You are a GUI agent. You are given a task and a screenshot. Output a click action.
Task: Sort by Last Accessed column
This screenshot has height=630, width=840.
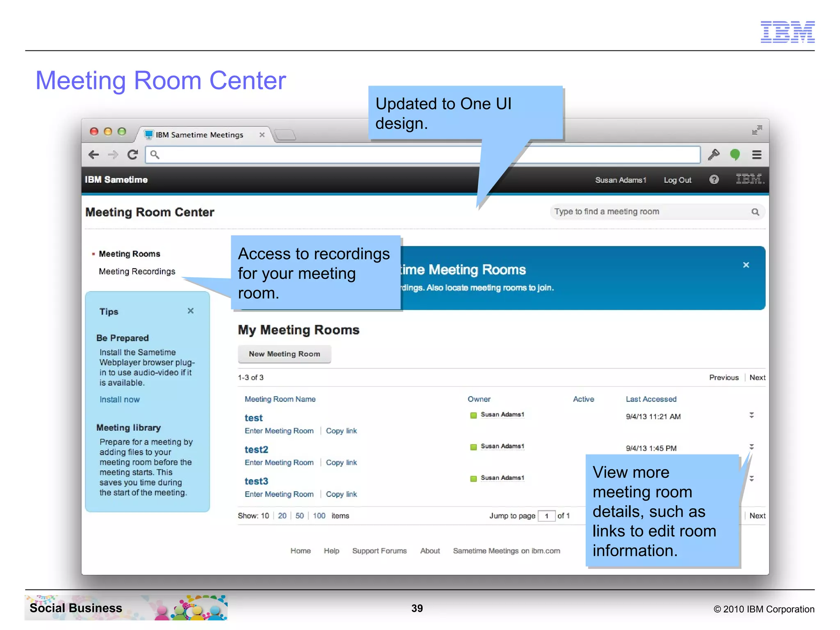[651, 399]
